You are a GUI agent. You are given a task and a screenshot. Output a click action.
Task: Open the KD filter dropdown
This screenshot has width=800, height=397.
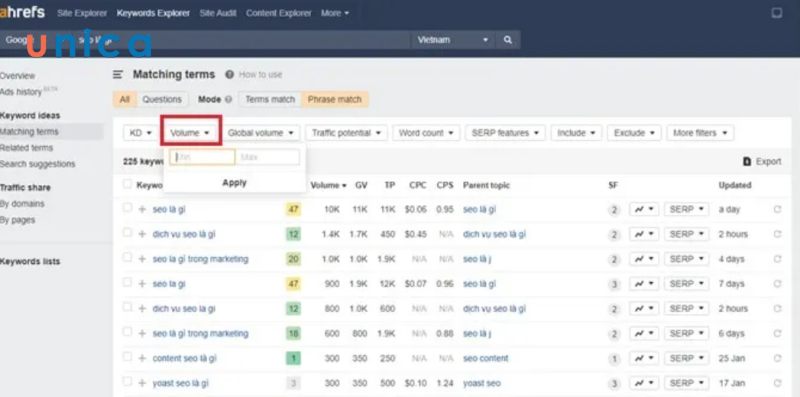coord(141,133)
